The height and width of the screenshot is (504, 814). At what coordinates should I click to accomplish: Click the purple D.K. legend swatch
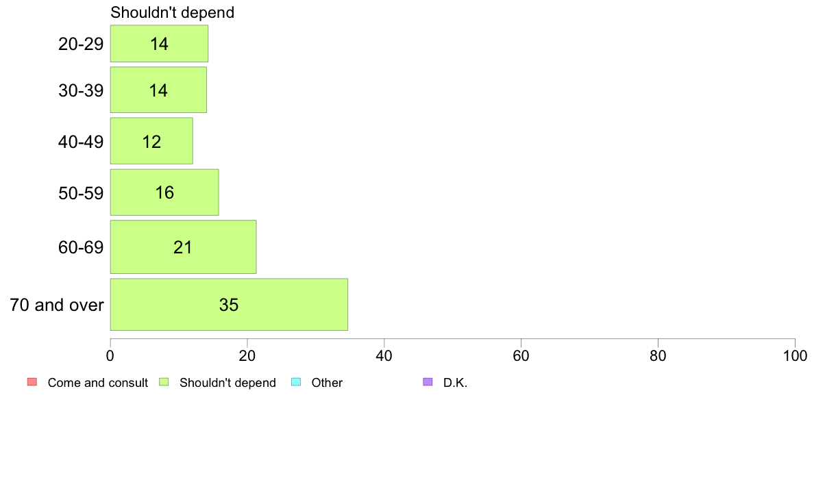point(428,382)
